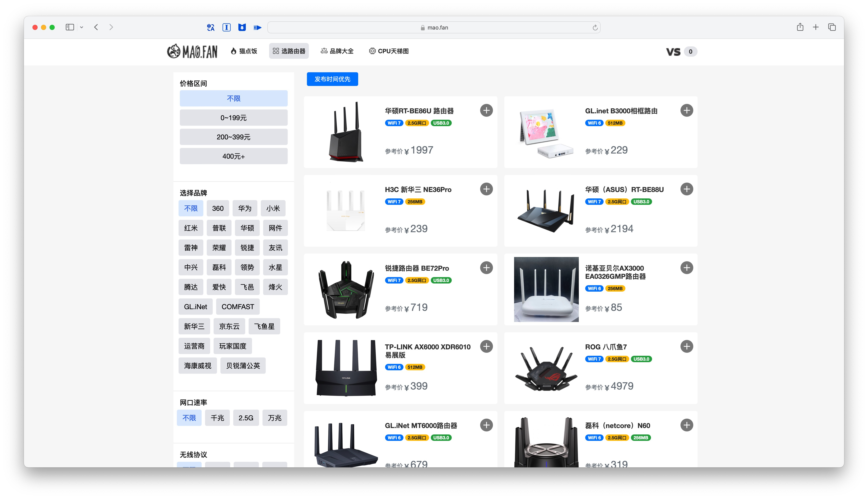Open 猫点饭 navigation page

point(244,51)
